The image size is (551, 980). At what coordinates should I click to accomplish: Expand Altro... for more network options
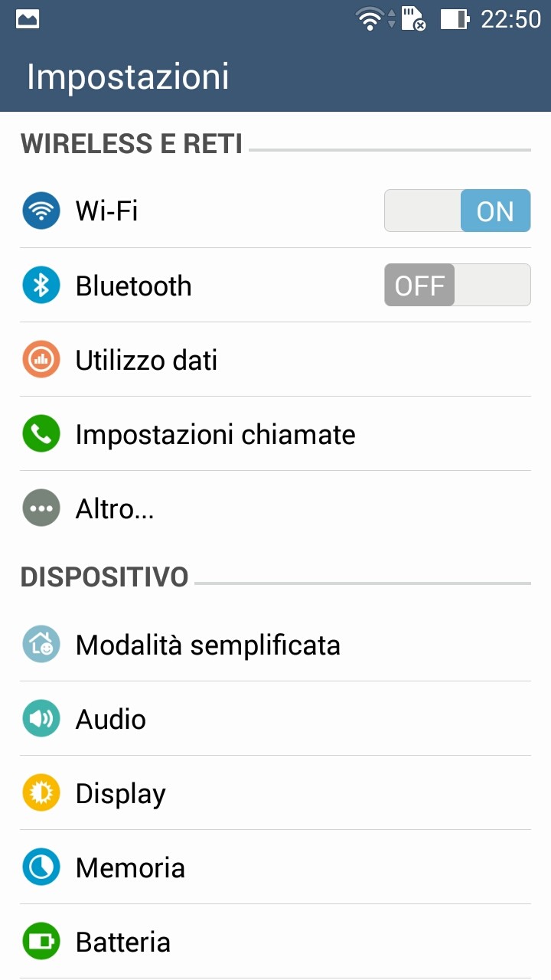115,508
